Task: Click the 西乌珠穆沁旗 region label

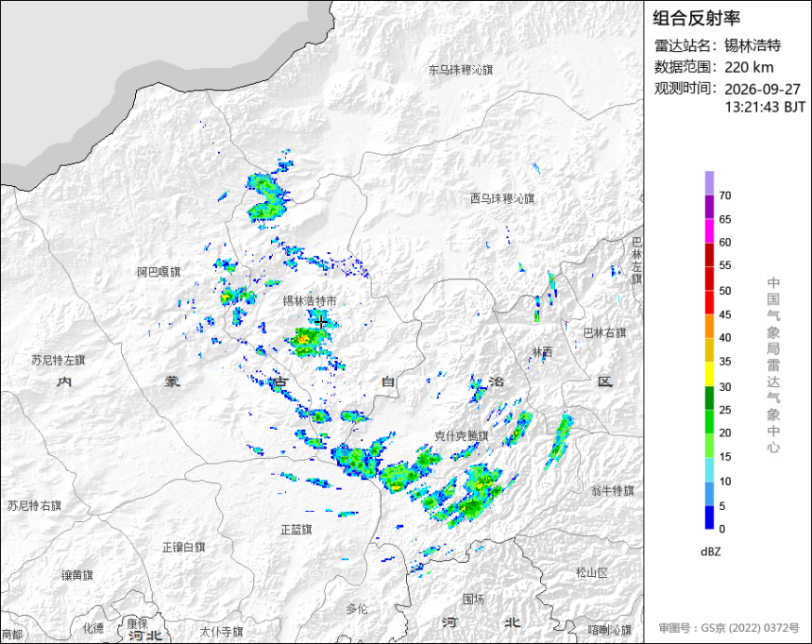Action: pyautogui.click(x=501, y=198)
